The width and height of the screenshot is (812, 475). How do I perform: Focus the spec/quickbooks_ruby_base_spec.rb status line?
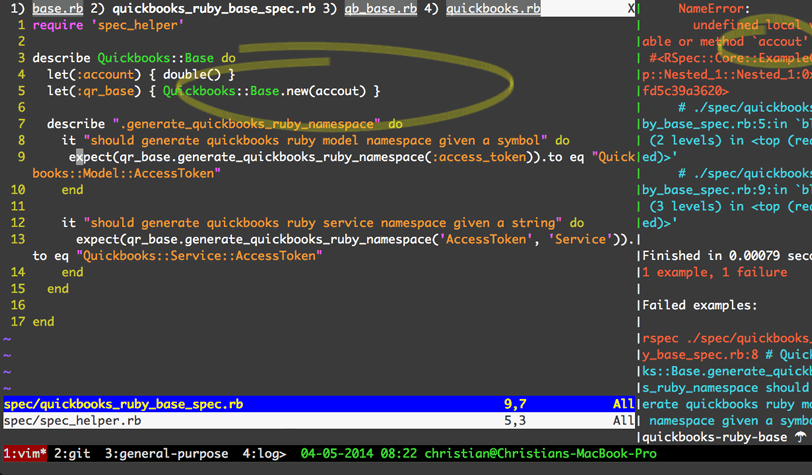click(319, 404)
